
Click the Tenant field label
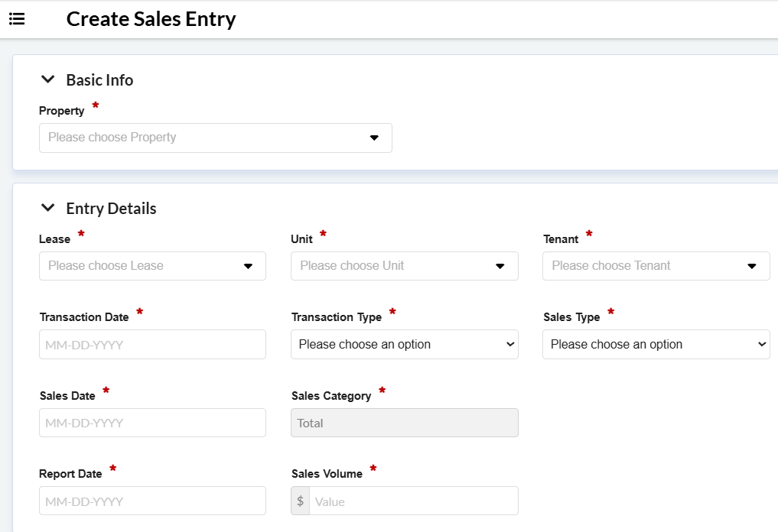click(x=561, y=239)
